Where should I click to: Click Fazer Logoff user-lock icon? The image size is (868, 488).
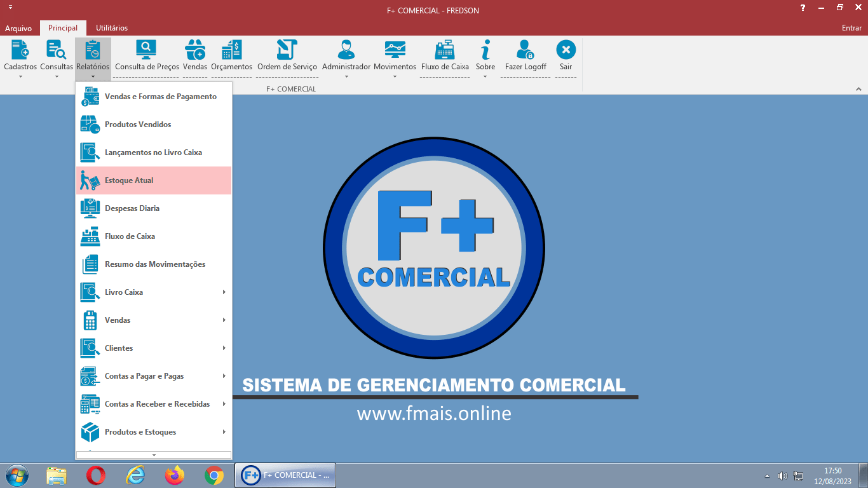[x=526, y=50]
